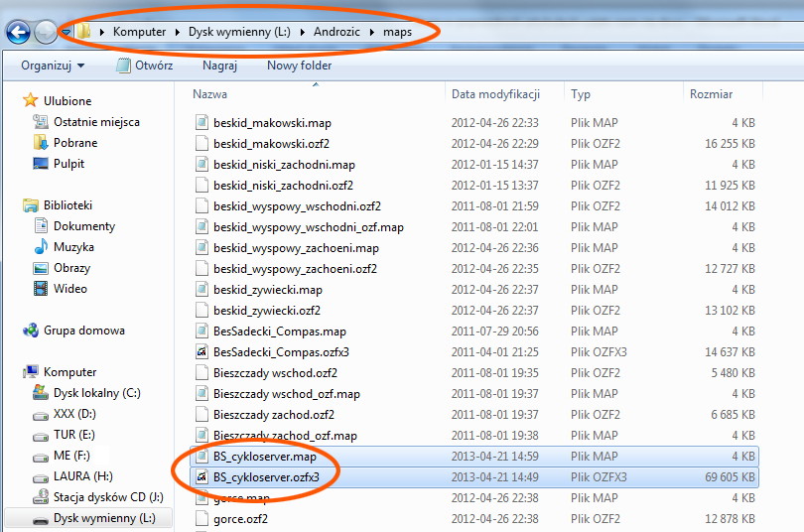This screenshot has width=804, height=532.
Task: Select beskid_zywiecki.map file icon
Action: [202, 290]
